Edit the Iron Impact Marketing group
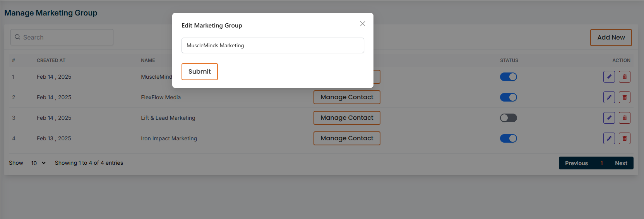The height and width of the screenshot is (219, 644). point(609,138)
